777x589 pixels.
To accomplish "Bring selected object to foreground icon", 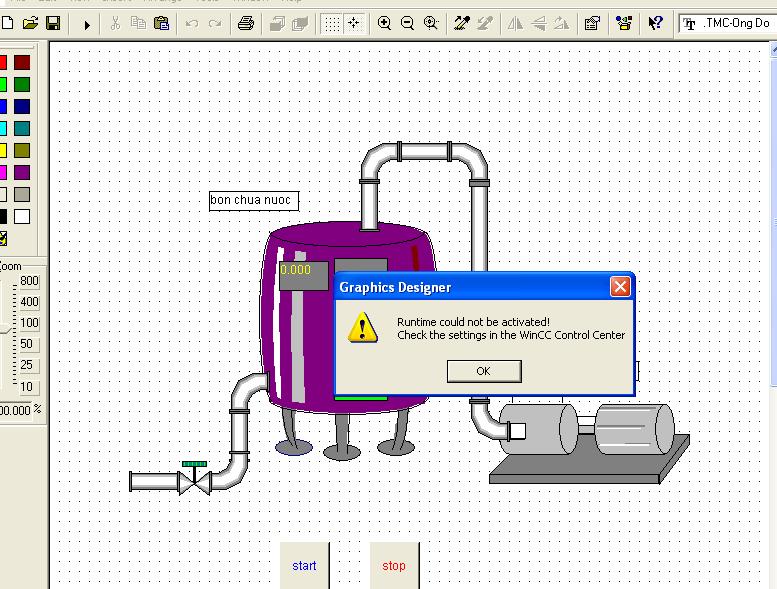I will (277, 23).
